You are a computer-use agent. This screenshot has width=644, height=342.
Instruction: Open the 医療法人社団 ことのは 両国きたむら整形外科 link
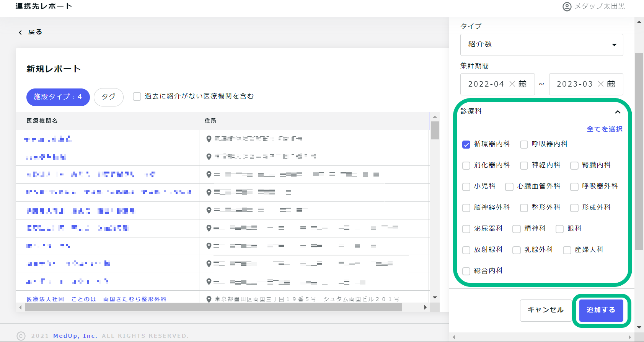(x=96, y=299)
